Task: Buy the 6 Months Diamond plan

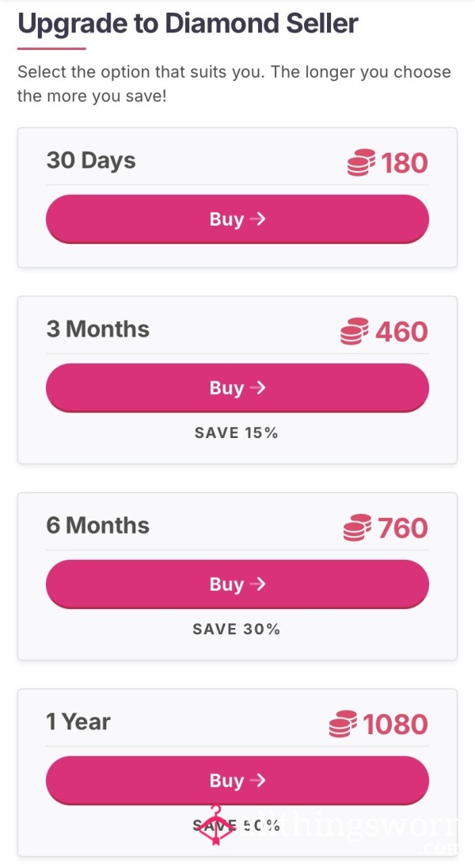Action: pos(237,584)
